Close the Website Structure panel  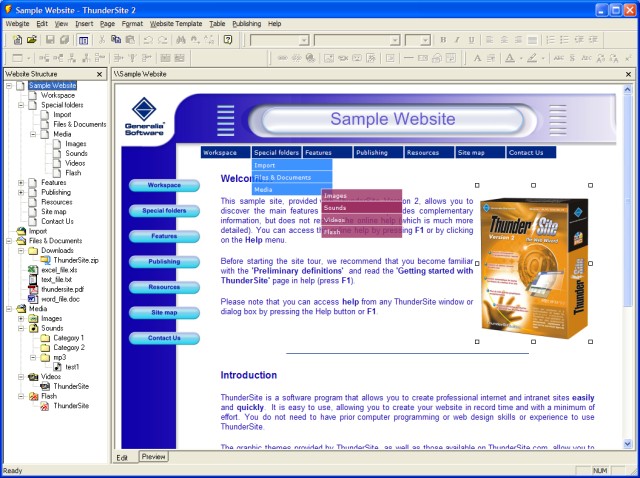99,74
